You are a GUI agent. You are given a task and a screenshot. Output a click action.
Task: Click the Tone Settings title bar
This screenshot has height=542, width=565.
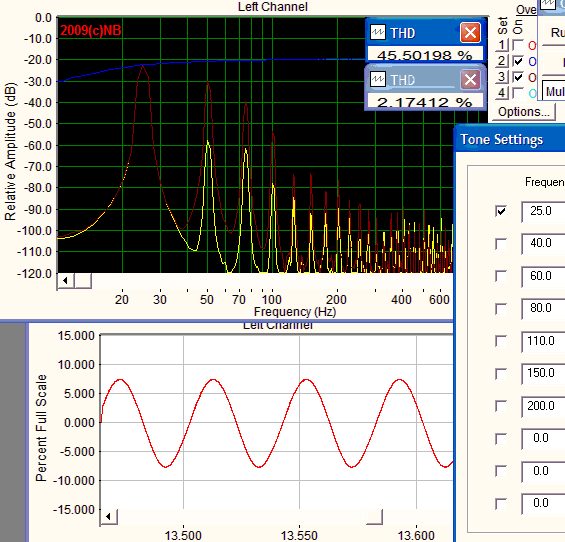click(510, 139)
